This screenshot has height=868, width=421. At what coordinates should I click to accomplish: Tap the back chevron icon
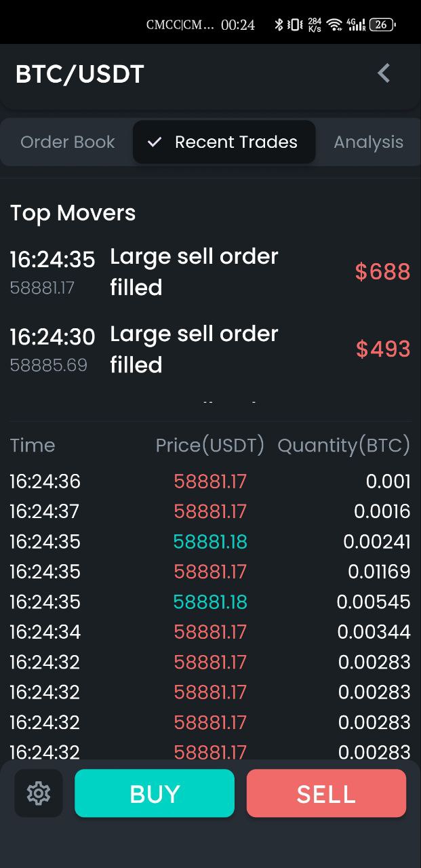(384, 73)
